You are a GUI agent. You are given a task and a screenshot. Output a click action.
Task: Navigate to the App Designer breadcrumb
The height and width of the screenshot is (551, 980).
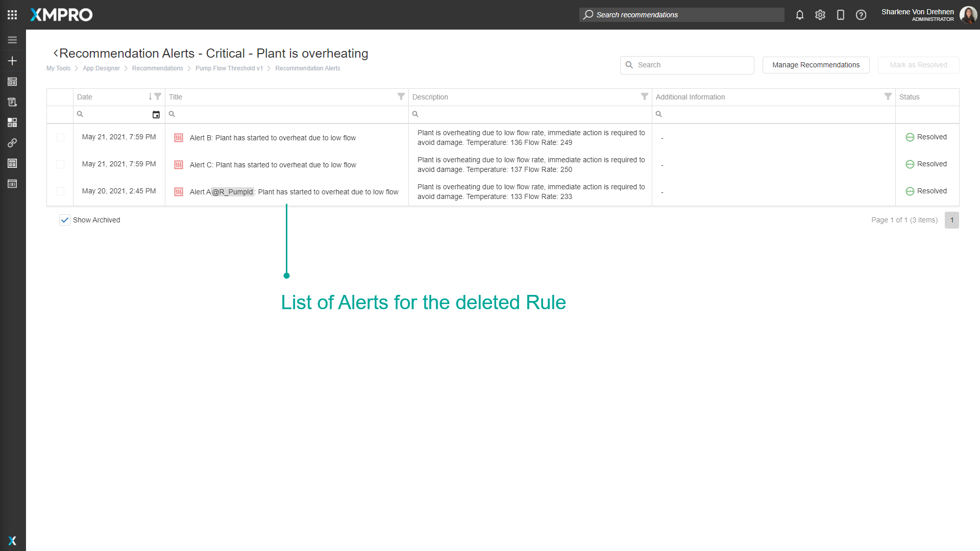tap(101, 68)
